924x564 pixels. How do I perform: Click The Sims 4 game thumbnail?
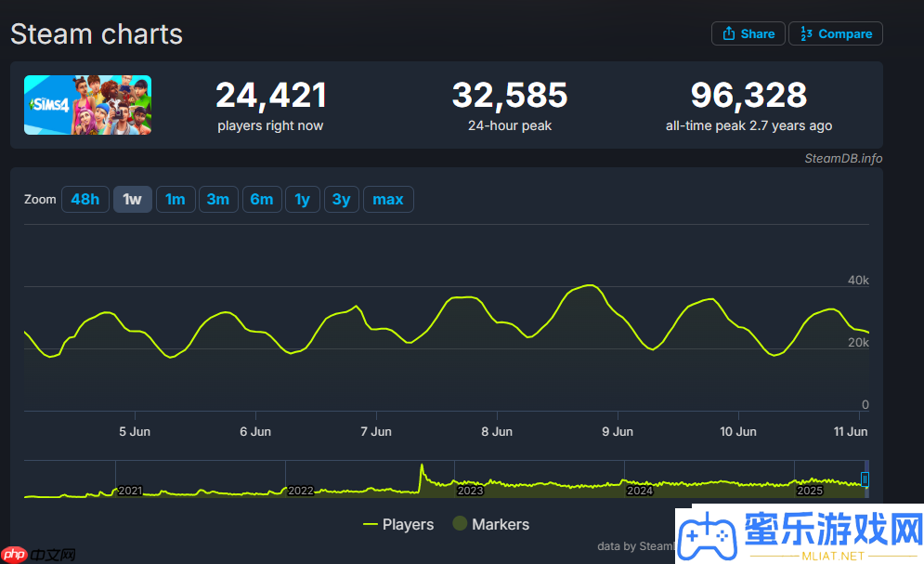click(x=88, y=105)
